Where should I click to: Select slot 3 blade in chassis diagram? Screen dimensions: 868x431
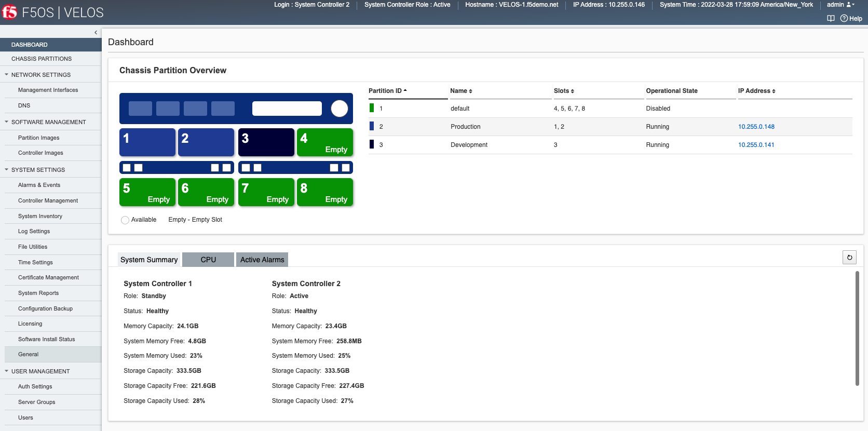tap(266, 142)
